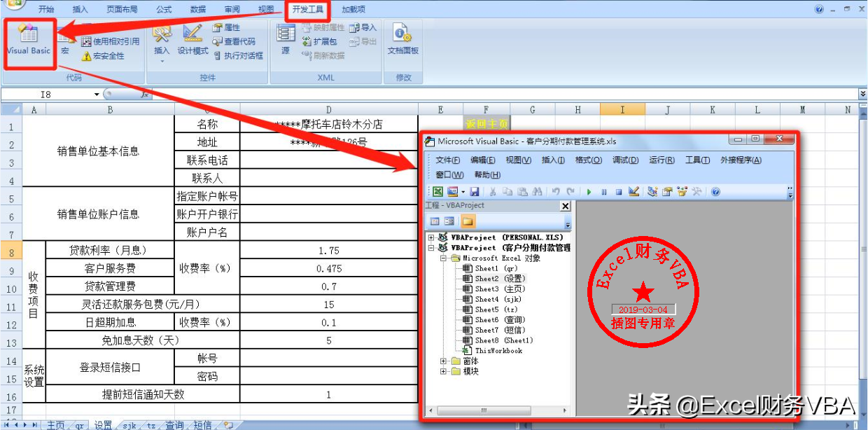Open 调试(D) menu in VBA editor
Image resolution: width=868 pixels, height=430 pixels.
pos(626,160)
